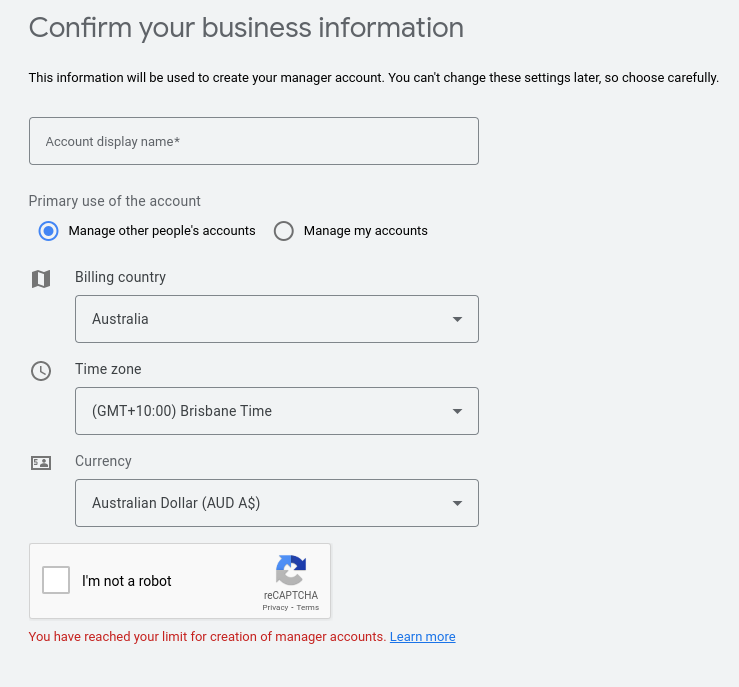This screenshot has height=687, width=739.
Task: Select Manage other people's accounts radio
Action: (49, 231)
